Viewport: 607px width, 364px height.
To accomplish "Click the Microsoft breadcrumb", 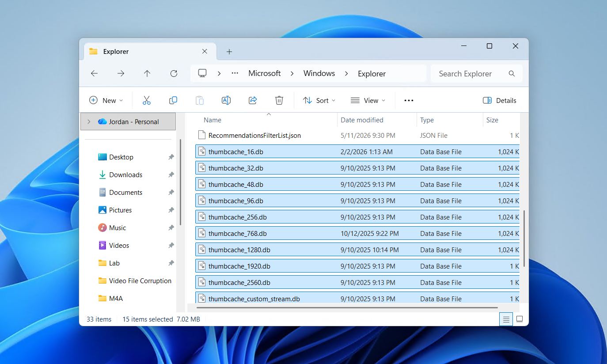I will [x=265, y=73].
